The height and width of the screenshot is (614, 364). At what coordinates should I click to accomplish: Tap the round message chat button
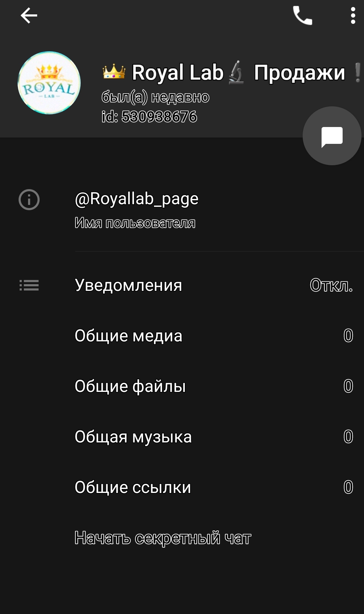pyautogui.click(x=332, y=136)
